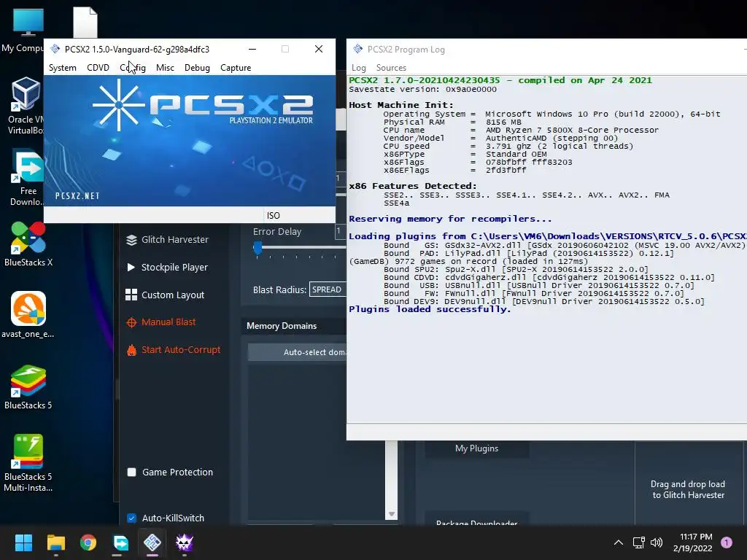Screen dimensions: 747x560
Task: Click the Custom Layout grid icon
Action: [131, 295]
